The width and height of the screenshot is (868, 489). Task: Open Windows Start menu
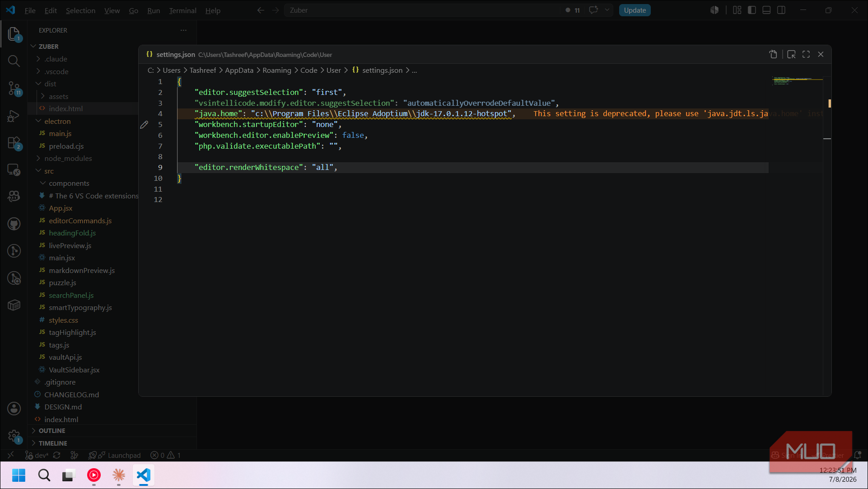tap(19, 475)
